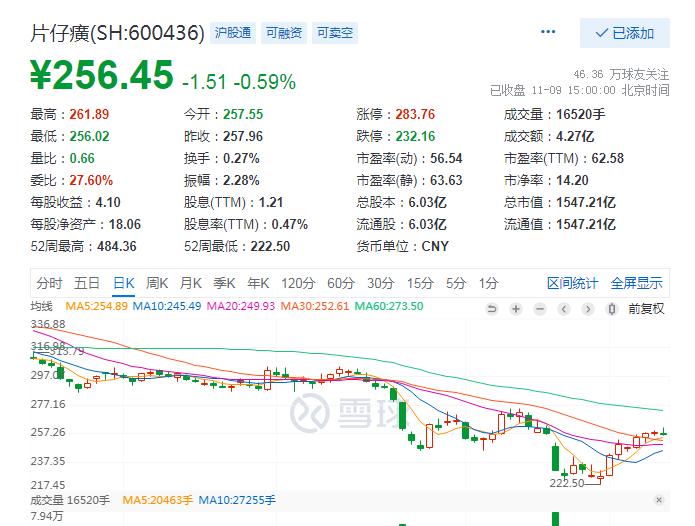
Task: Click the MA60:273.50 indicator label
Action: pos(389,306)
